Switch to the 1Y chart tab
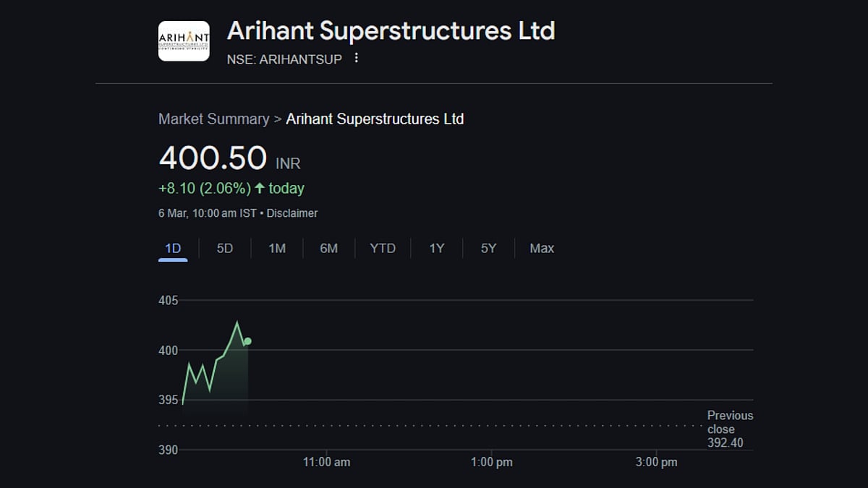Viewport: 868px width, 488px height. coord(436,248)
